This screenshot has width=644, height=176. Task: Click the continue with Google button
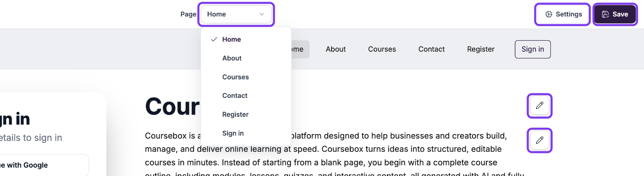(x=44, y=165)
